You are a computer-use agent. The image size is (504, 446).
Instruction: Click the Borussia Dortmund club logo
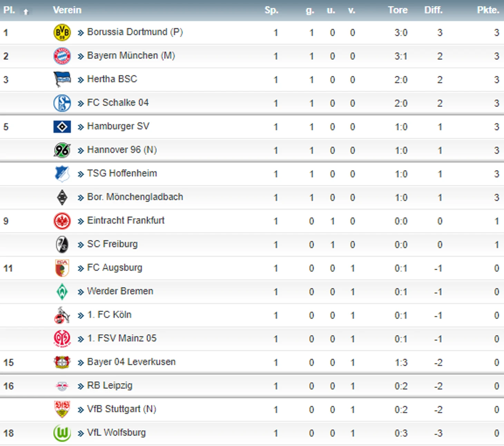[62, 33]
